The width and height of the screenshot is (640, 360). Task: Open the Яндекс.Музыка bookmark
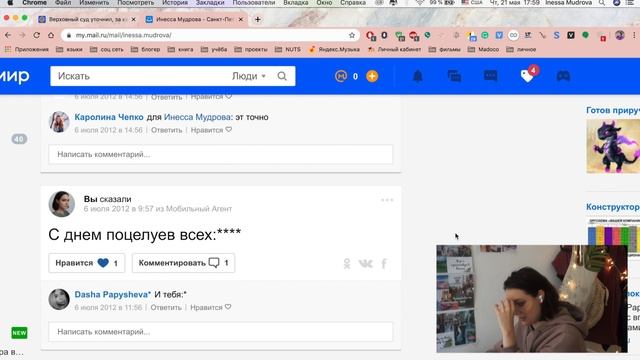[334, 49]
